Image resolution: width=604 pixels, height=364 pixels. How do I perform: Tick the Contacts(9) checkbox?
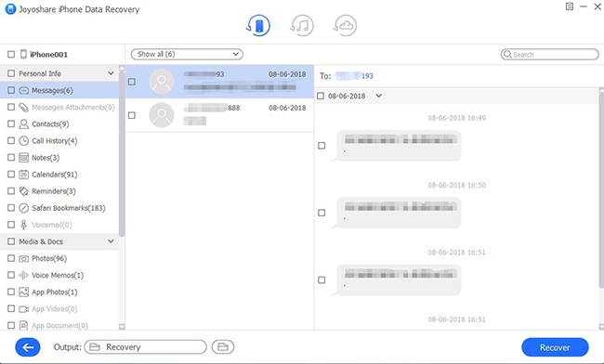(x=11, y=123)
